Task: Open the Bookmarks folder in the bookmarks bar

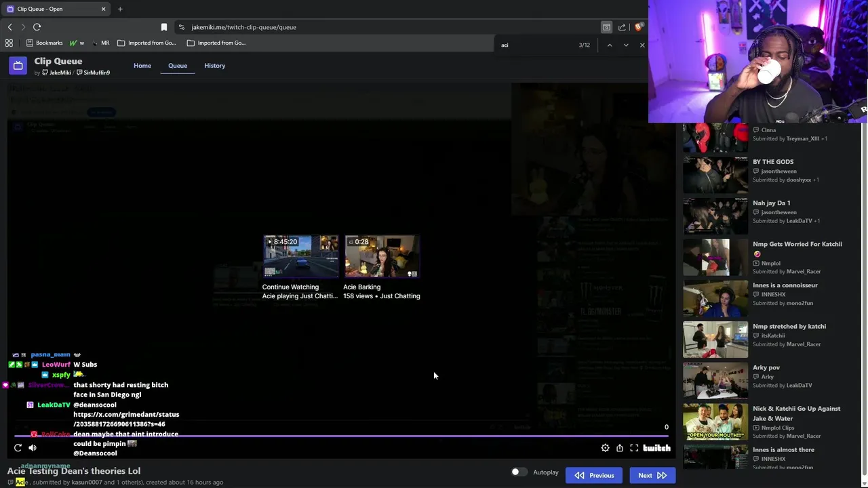Action: (44, 43)
